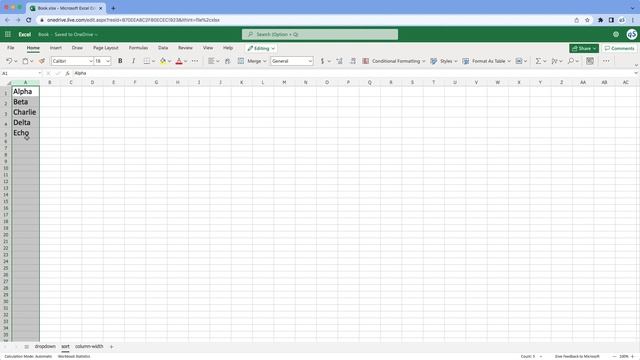This screenshot has height=360, width=640.
Task: Open the Settings gear
Action: coord(616,34)
